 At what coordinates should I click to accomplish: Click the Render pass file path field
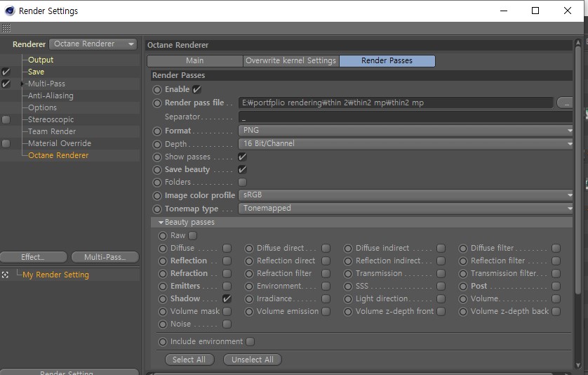click(396, 103)
